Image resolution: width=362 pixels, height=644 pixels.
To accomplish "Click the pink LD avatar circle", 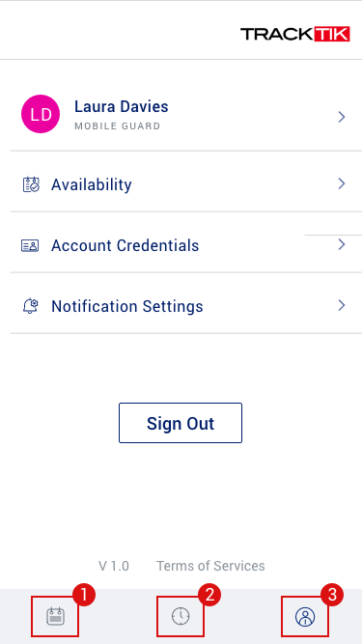I will click(41, 114).
